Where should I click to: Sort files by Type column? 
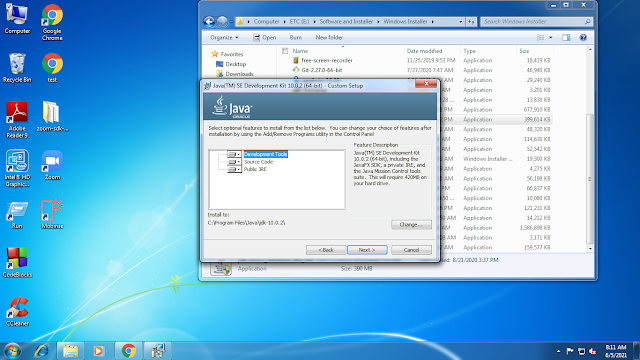(469, 51)
